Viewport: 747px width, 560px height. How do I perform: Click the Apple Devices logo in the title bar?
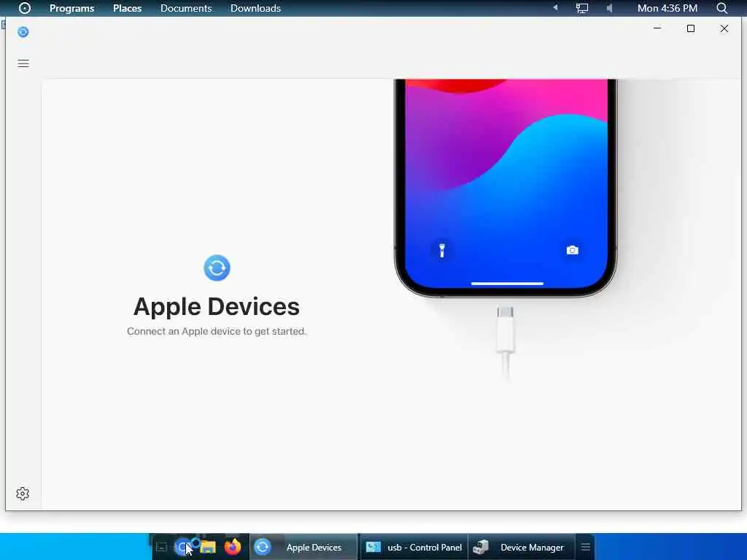23,32
